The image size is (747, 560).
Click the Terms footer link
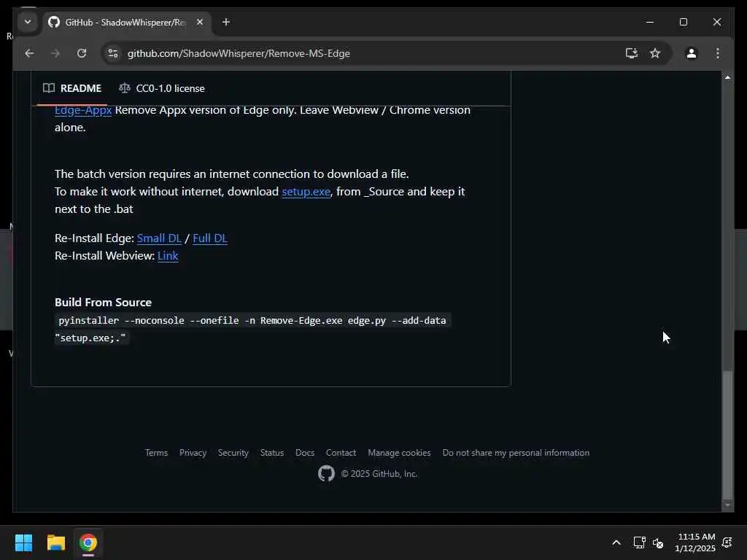pyautogui.click(x=156, y=453)
